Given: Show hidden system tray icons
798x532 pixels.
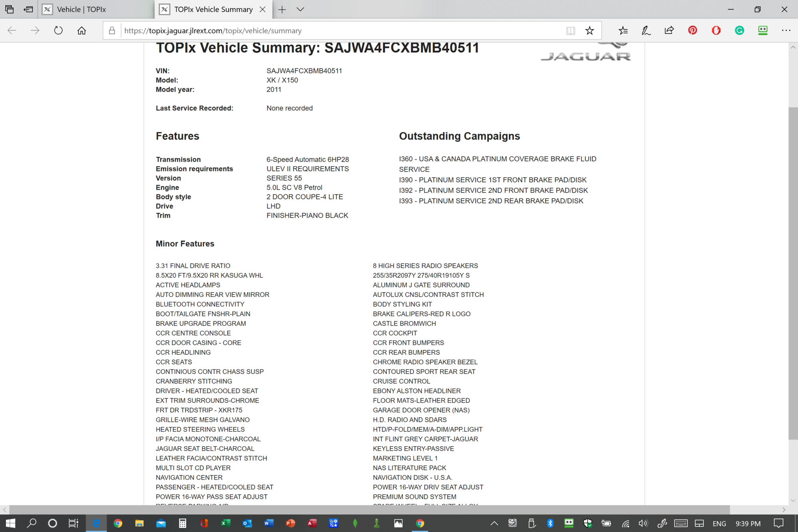Looking at the screenshot, I should pos(494,523).
